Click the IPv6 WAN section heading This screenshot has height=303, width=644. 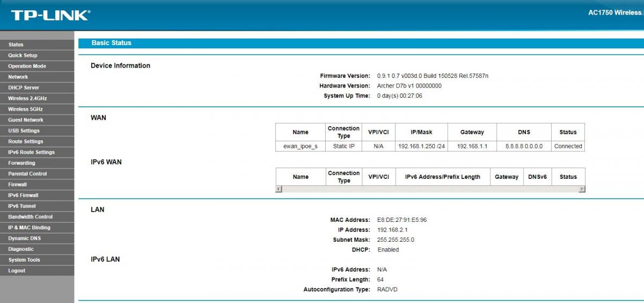click(x=106, y=162)
